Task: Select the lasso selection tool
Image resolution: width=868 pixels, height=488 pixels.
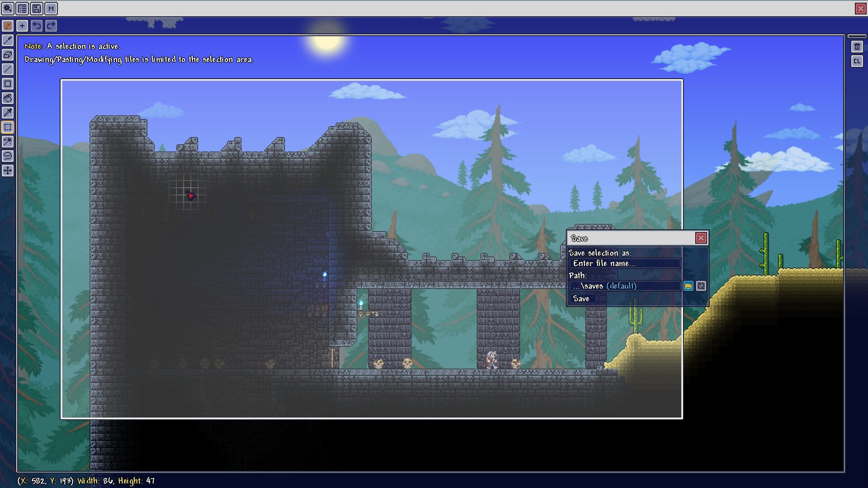Action: 8,156
